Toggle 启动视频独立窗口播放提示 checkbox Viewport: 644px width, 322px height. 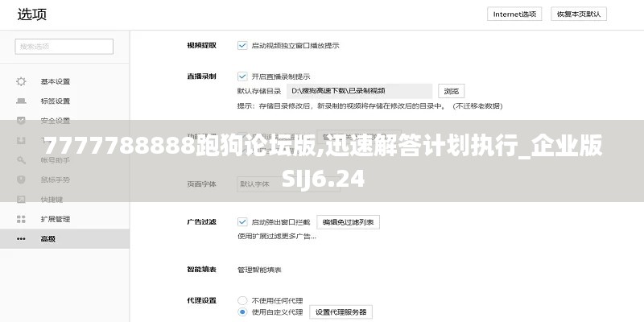click(x=242, y=46)
